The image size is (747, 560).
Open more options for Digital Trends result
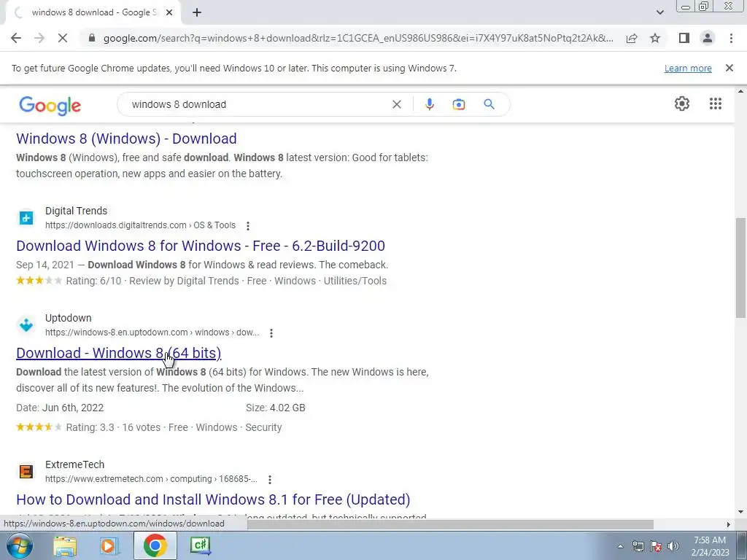coord(248,226)
